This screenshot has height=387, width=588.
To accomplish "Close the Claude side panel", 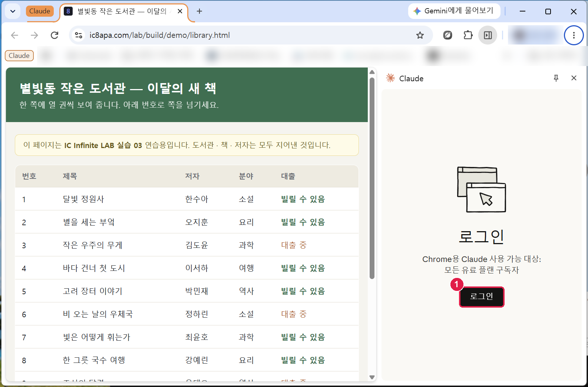I will tap(574, 78).
